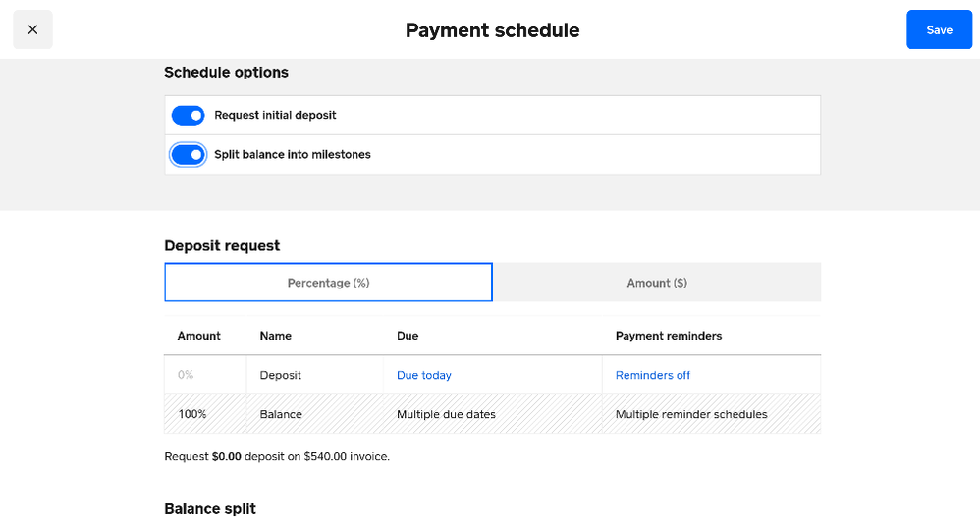Open the Due today link

click(x=424, y=375)
